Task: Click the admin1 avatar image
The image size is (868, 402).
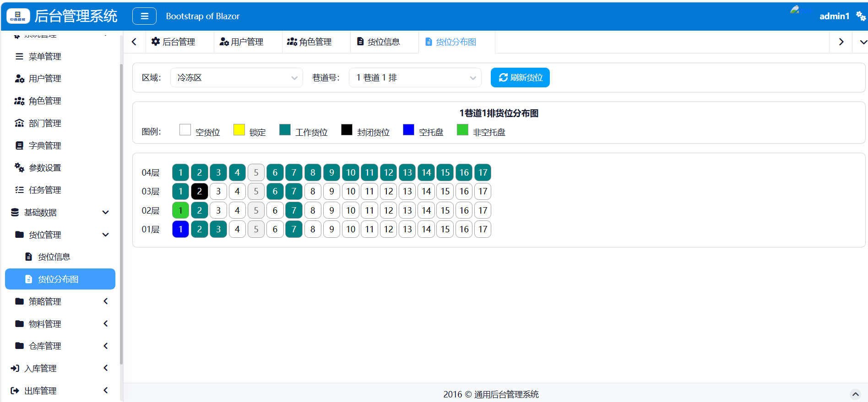Action: point(801,10)
